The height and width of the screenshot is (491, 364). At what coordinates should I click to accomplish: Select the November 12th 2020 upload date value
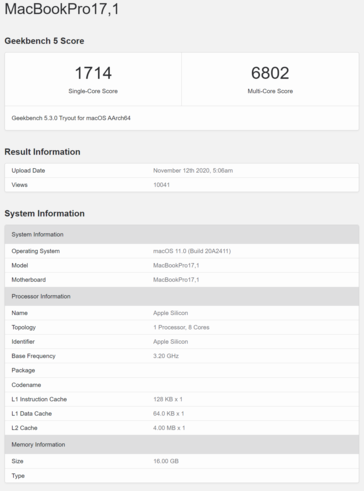coord(193,170)
